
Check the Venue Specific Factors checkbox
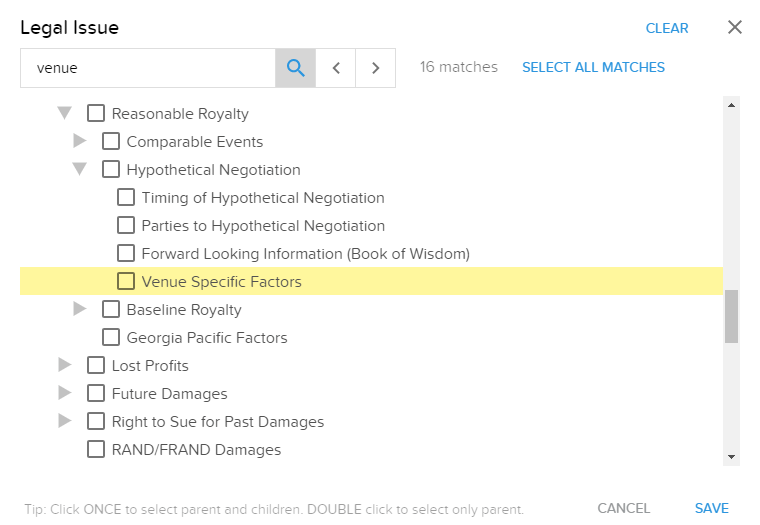[x=126, y=281]
